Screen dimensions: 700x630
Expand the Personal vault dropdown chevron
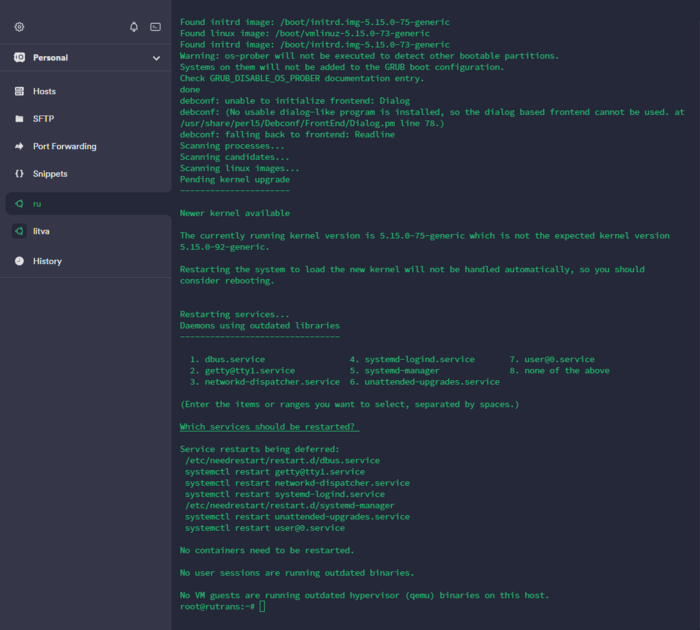tap(156, 58)
